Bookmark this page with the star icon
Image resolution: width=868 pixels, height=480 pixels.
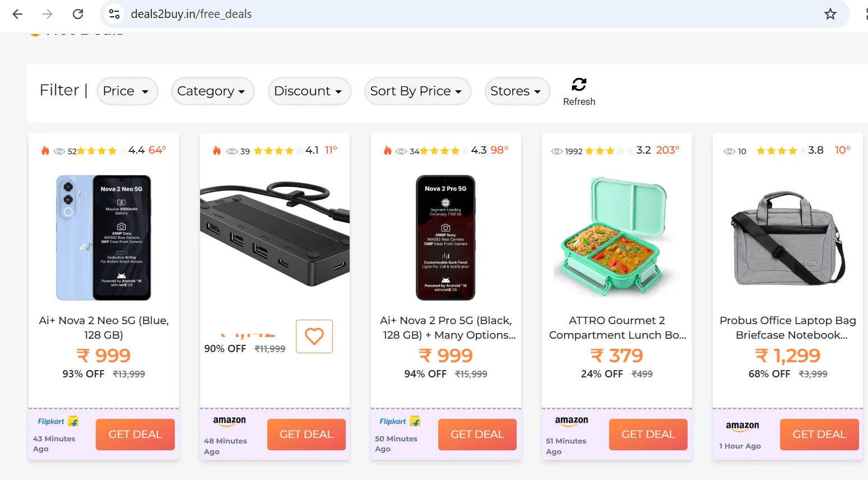pos(830,14)
